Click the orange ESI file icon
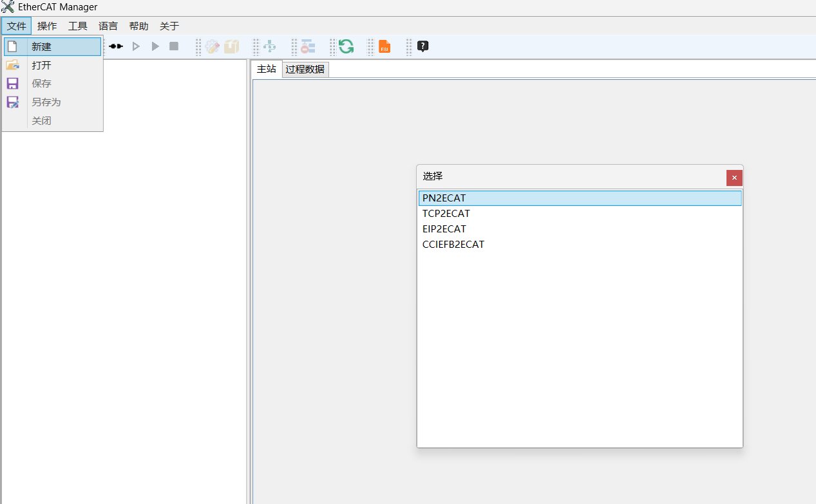 pos(384,46)
